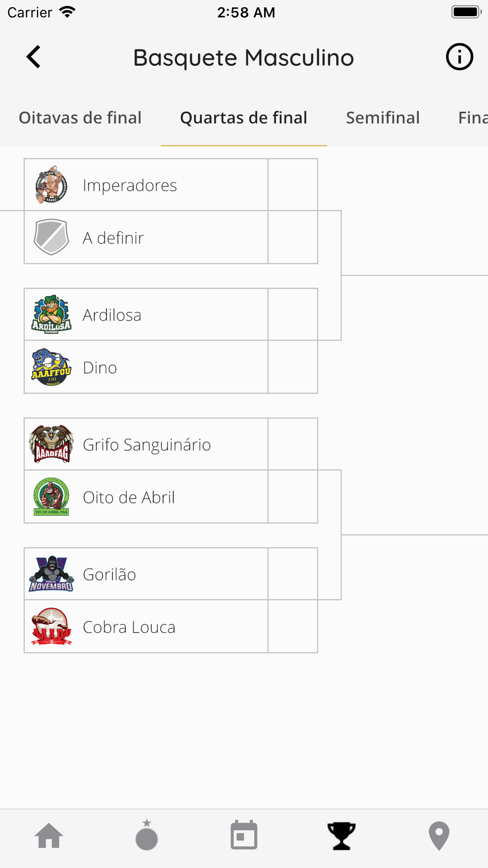Viewport: 488px width, 868px height.
Task: Open the medal star icon tab
Action: tap(146, 835)
